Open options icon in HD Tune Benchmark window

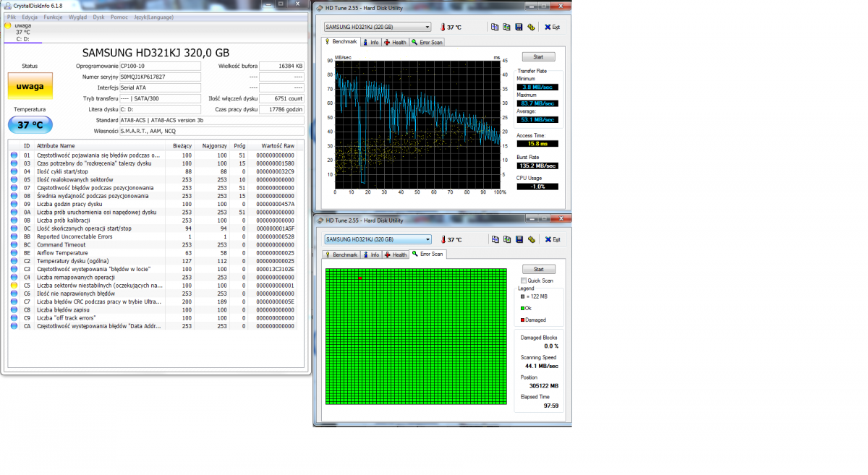(531, 27)
